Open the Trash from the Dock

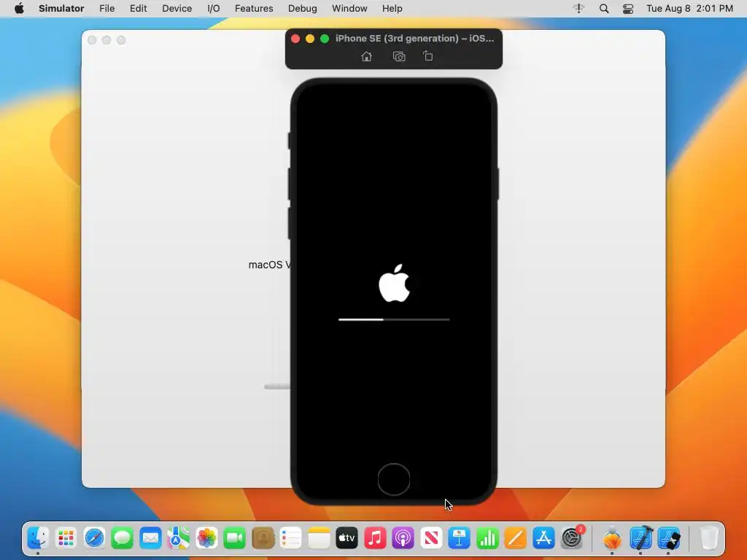point(709,538)
